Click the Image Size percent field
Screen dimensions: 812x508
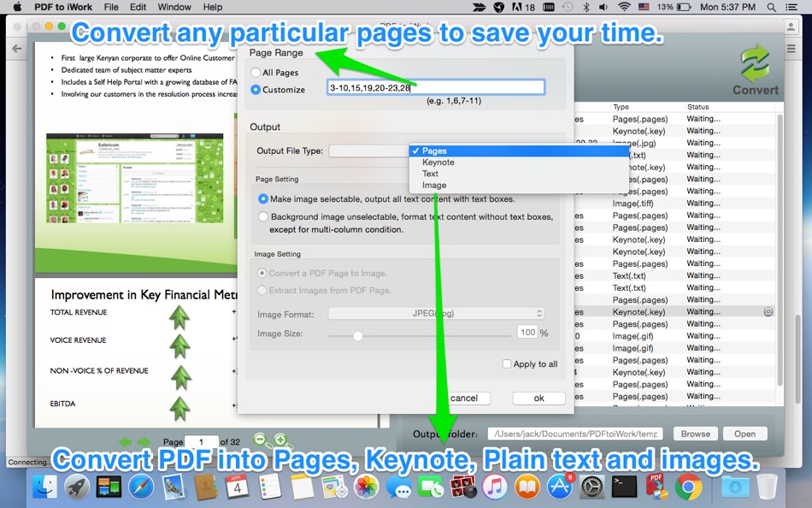(x=527, y=333)
